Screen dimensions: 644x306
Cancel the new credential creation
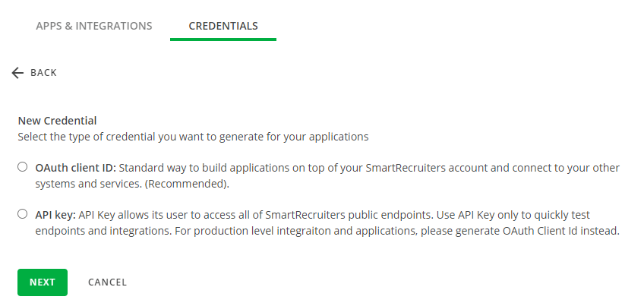pyautogui.click(x=107, y=282)
